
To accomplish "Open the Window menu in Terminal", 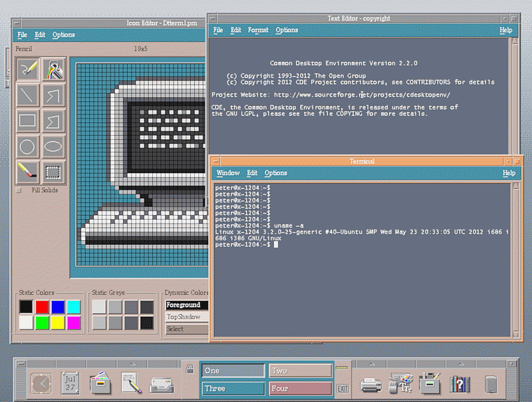I will 228,173.
